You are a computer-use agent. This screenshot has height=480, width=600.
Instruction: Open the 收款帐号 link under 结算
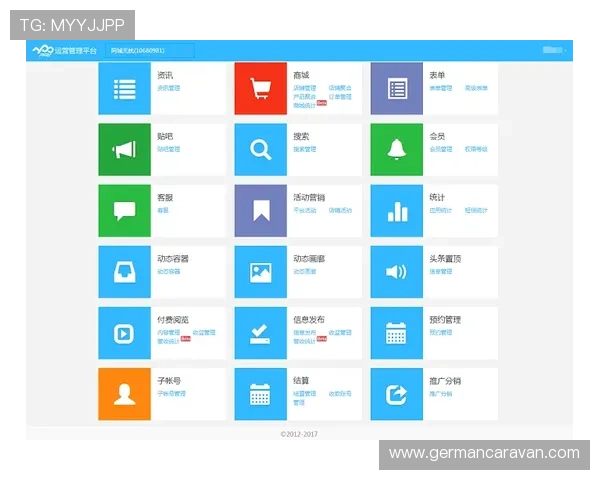point(340,394)
